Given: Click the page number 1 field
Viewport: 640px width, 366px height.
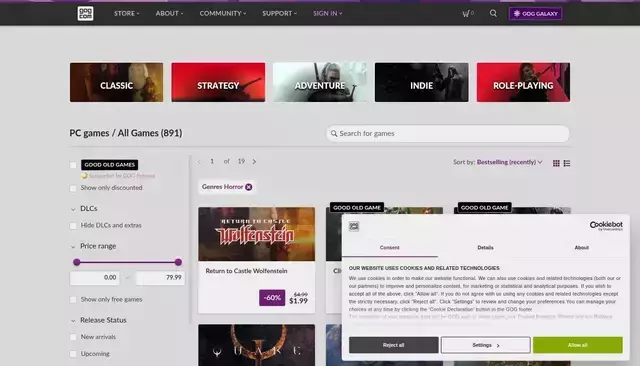Looking at the screenshot, I should pos(212,162).
